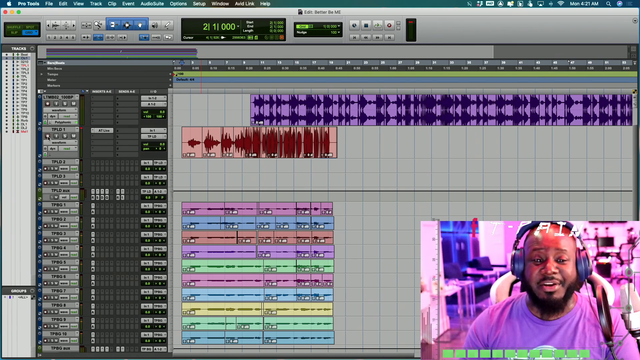
Task: Click LTMB02 track volume field
Action: pos(153,112)
